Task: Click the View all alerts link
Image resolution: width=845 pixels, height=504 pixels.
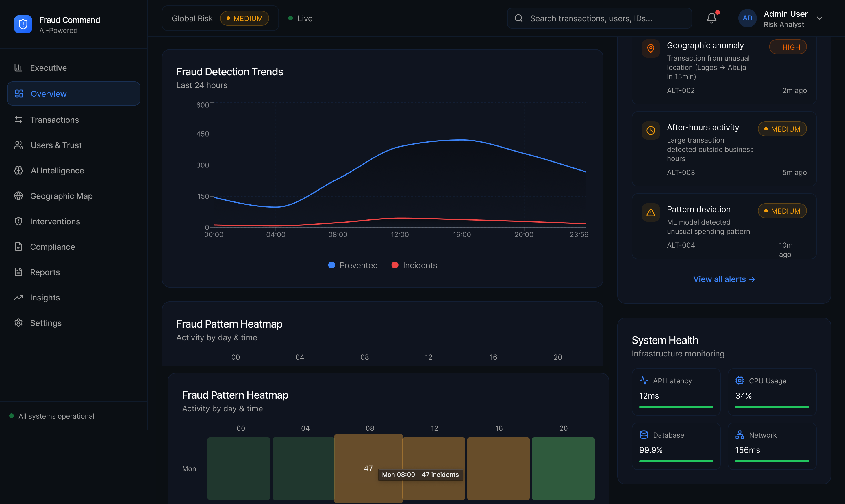Action: pos(724,279)
